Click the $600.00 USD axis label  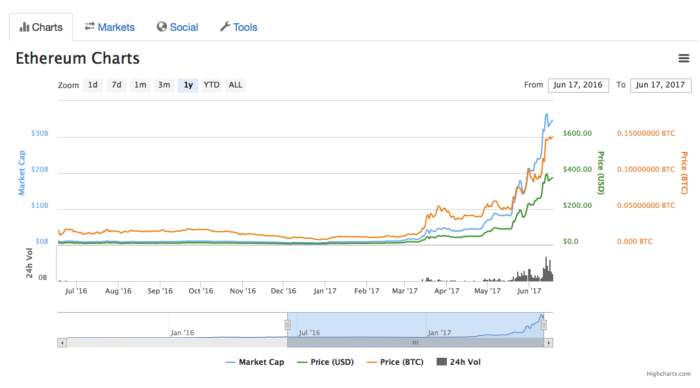[x=577, y=133]
